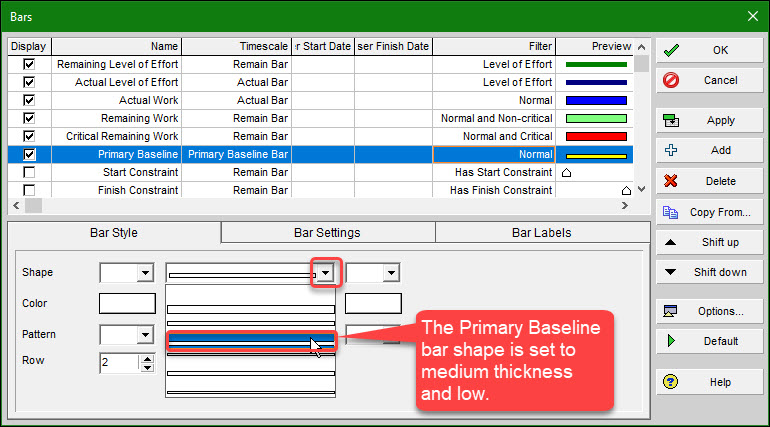Open the middle bar shape dropdown arrow
This screenshot has height=427, width=770.
324,273
